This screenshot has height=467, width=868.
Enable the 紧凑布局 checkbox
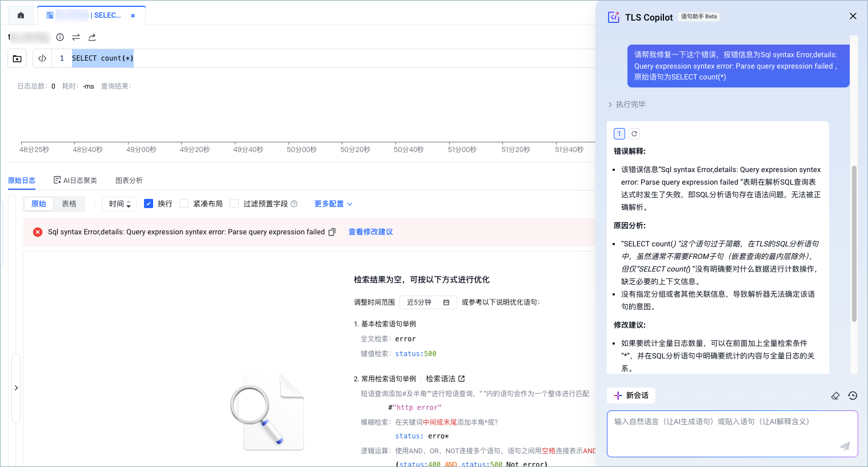tap(184, 203)
